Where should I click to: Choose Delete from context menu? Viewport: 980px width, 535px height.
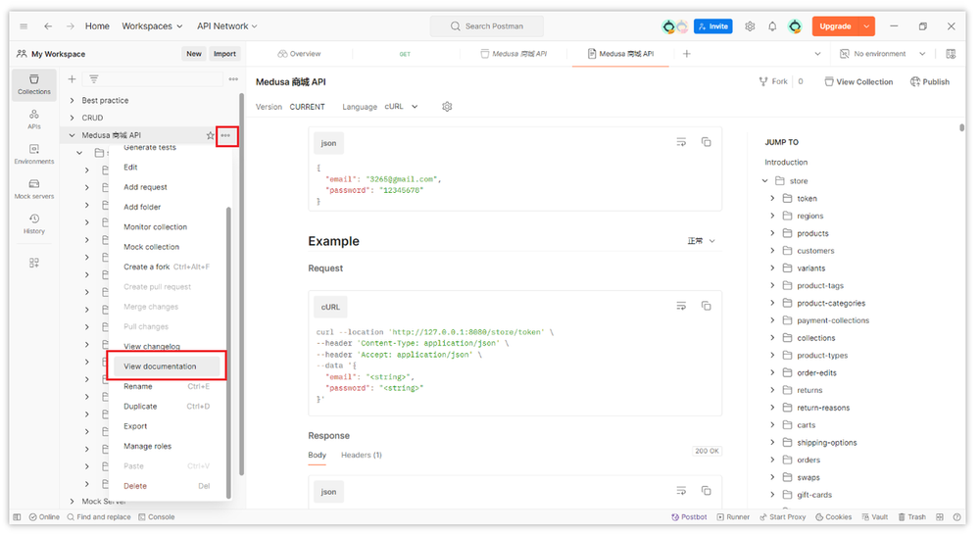coord(135,486)
